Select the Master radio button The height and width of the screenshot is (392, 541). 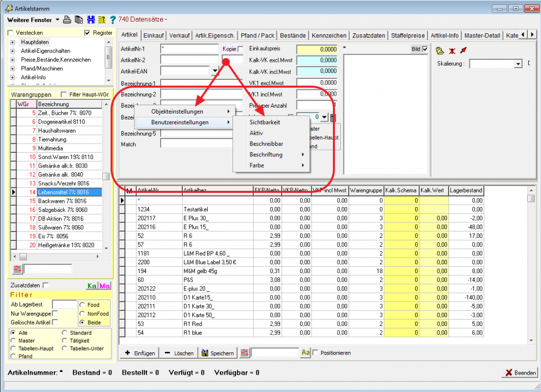coord(13,341)
